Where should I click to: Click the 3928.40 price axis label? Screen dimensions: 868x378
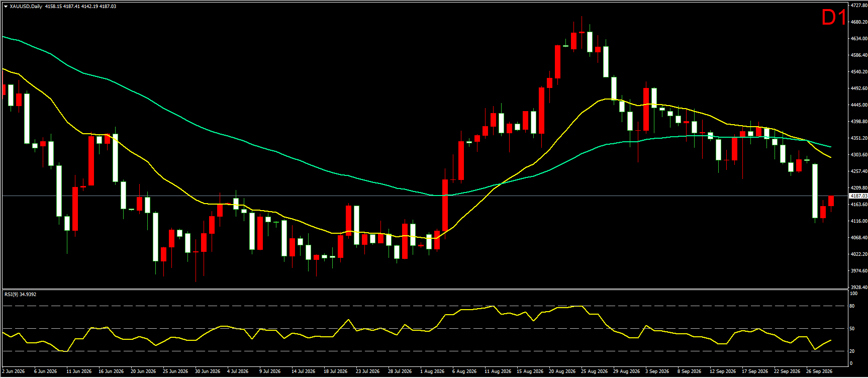pos(858,287)
